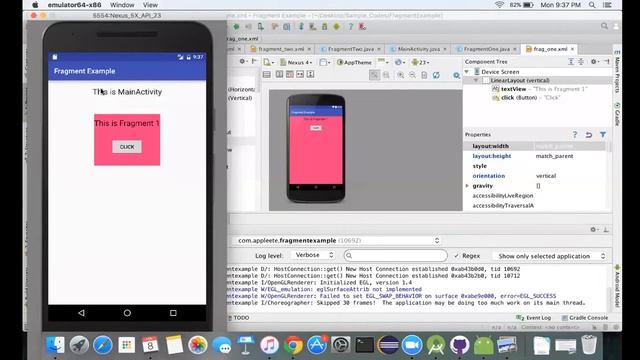Click the AppTheme button
This screenshot has height=360, width=640.
[354, 62]
